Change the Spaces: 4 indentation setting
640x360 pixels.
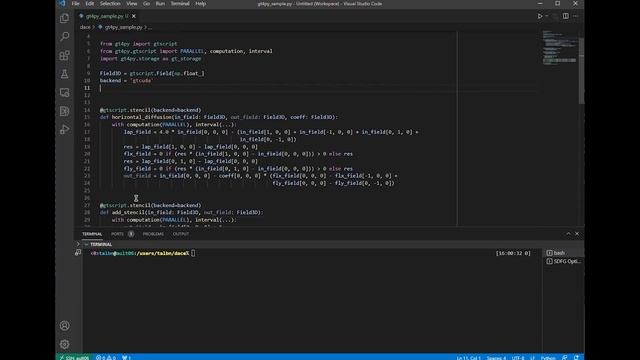click(496, 358)
